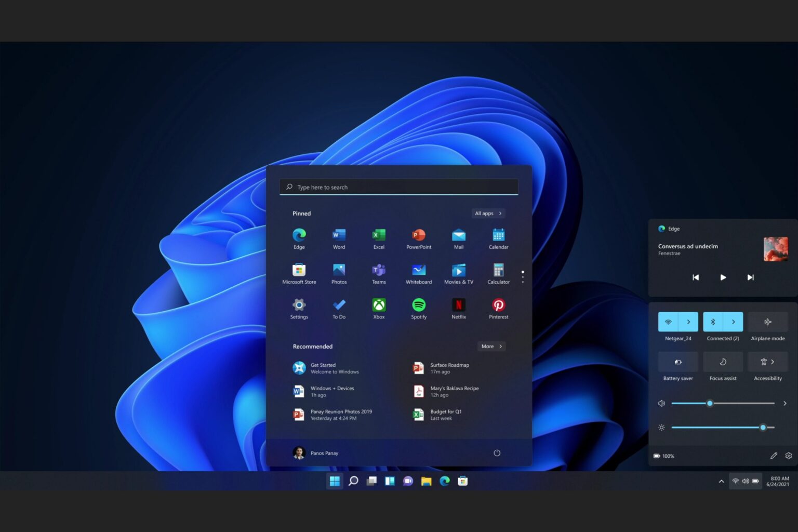The height and width of the screenshot is (532, 798).
Task: Toggle the Accessibility quick setting tile
Action: 768,362
